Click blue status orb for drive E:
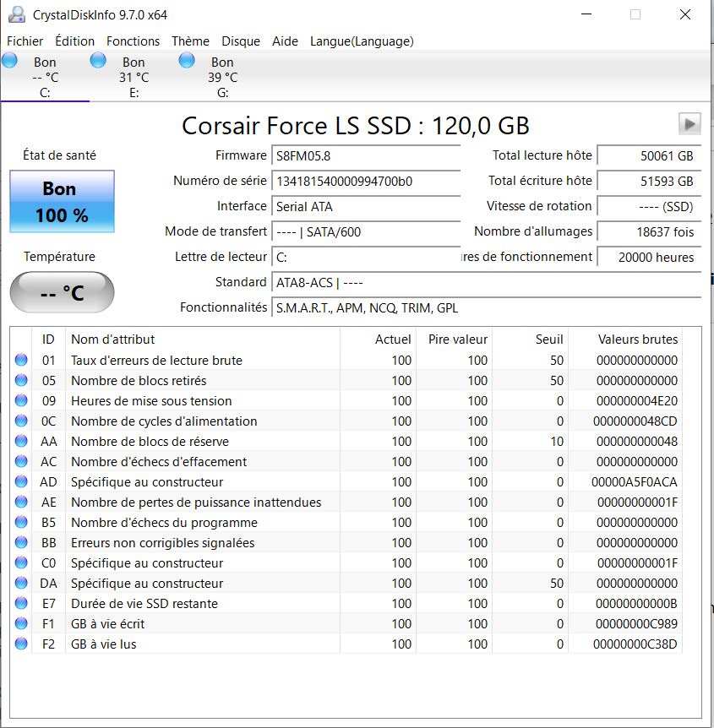The width and height of the screenshot is (714, 728). click(98, 60)
